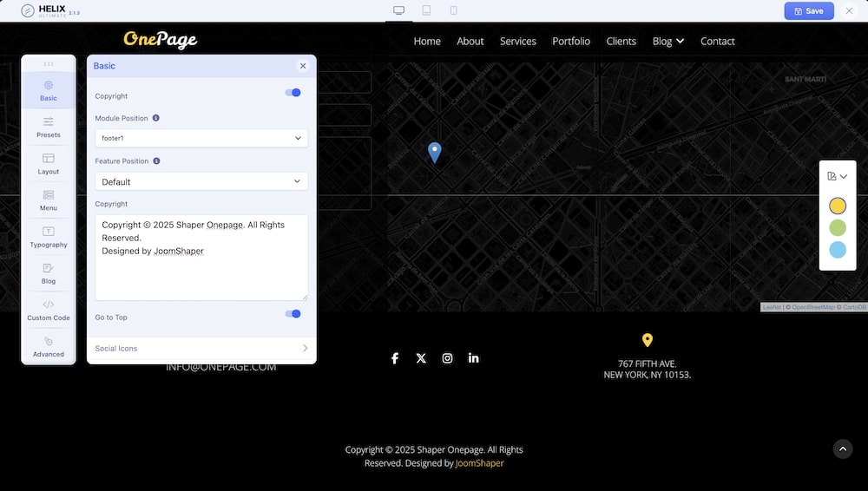Viewport: 868px width, 491px height.
Task: Toggle the Copyright switch off
Action: click(293, 93)
